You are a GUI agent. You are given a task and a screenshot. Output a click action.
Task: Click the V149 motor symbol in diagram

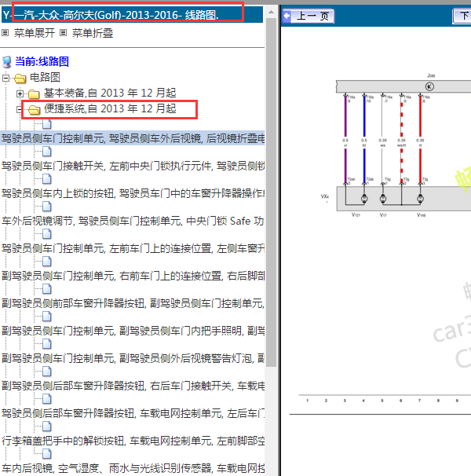click(x=420, y=199)
